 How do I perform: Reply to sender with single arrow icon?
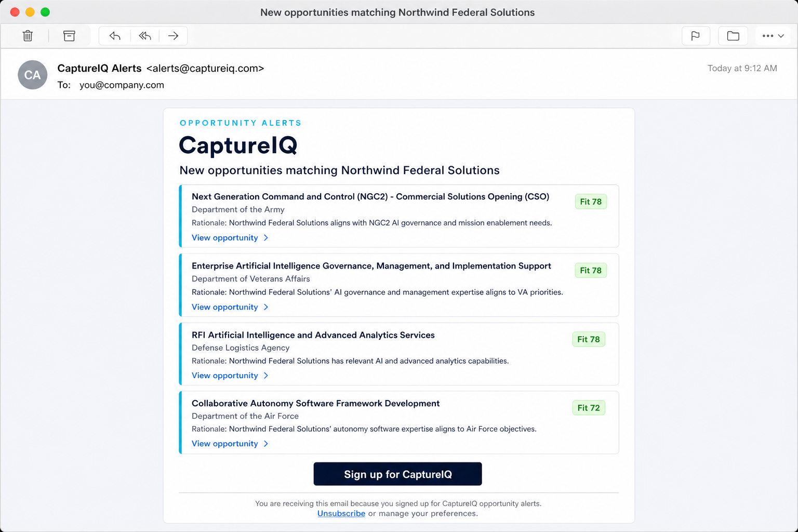pyautogui.click(x=115, y=36)
